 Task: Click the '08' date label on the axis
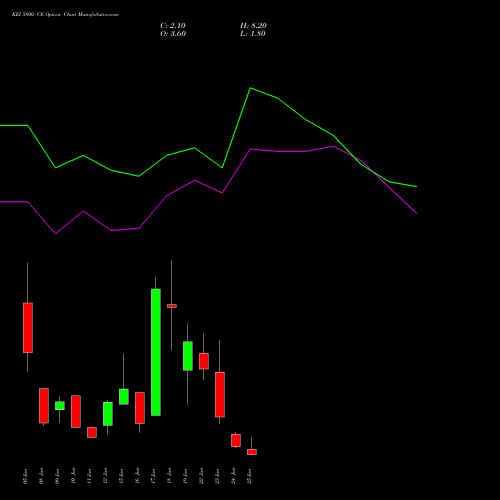[x=41, y=476]
